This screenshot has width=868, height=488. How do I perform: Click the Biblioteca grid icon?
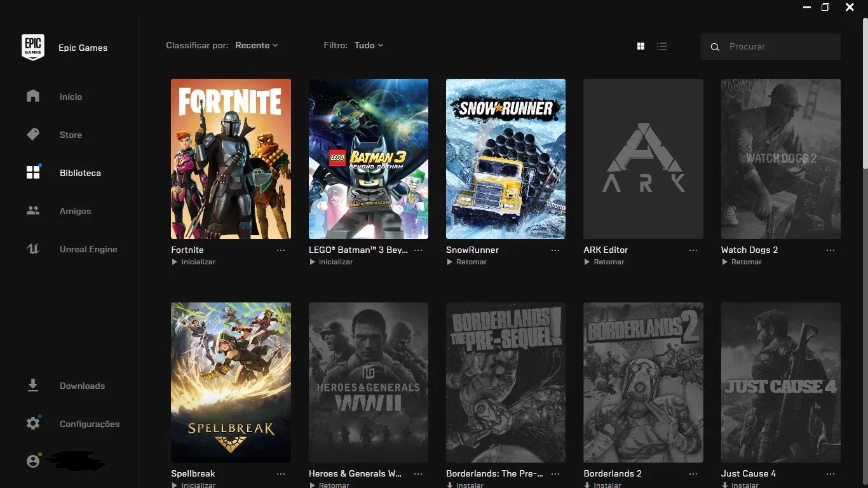tap(33, 172)
